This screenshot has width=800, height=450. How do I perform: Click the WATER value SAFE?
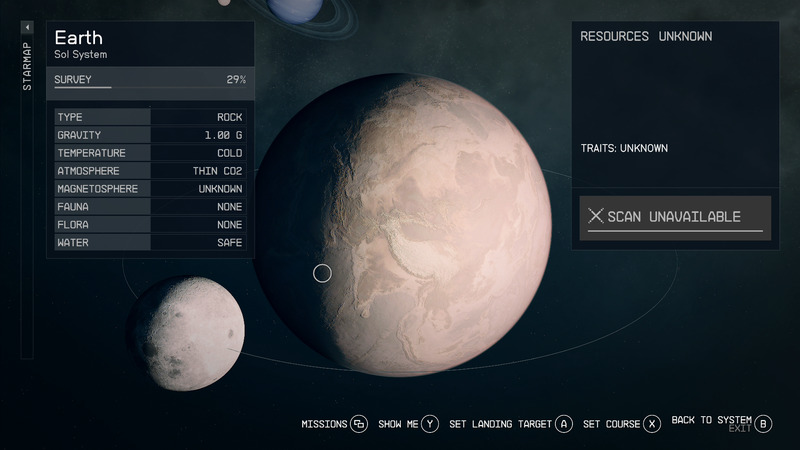[x=230, y=242]
